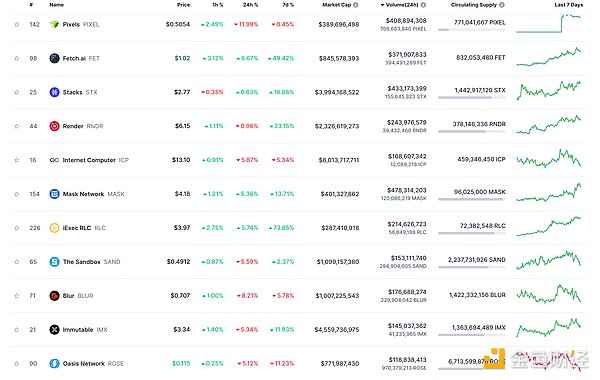Image resolution: width=600 pixels, height=380 pixels.
Task: Sort table by Market Cap header
Action: (336, 5)
